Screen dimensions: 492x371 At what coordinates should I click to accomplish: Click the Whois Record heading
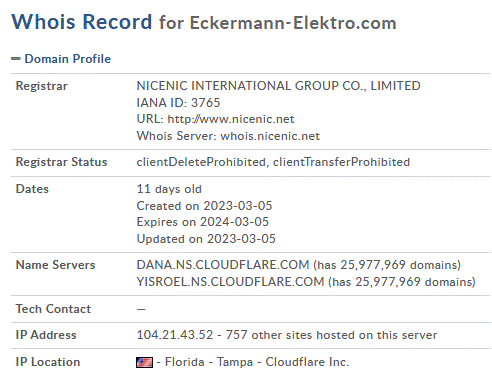tap(82, 22)
